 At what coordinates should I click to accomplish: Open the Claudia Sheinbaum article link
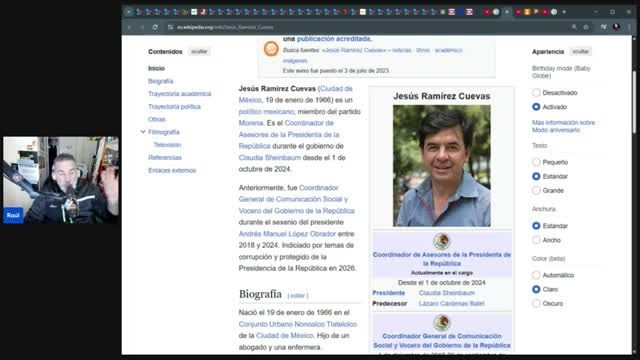[270, 158]
